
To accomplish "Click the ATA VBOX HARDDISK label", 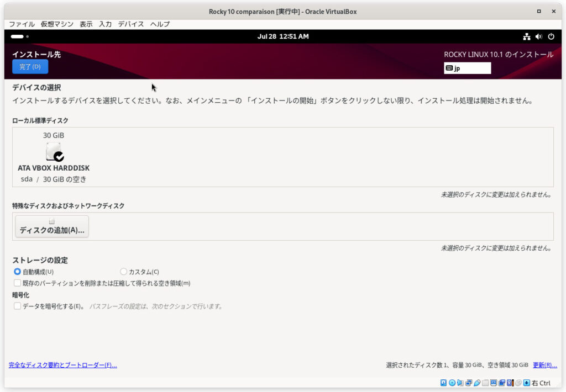I will coord(54,168).
